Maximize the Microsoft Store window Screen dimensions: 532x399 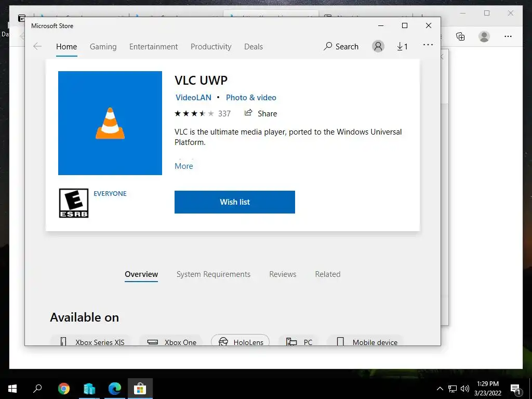pyautogui.click(x=404, y=26)
